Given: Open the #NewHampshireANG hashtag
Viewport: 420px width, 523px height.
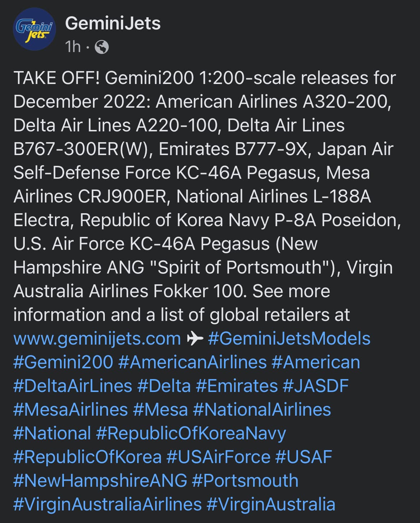Looking at the screenshot, I should [x=100, y=481].
